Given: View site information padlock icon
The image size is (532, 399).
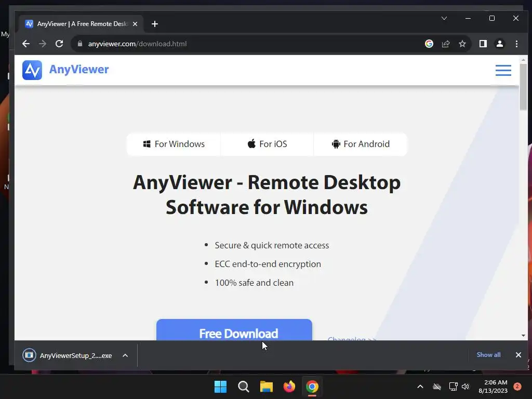Looking at the screenshot, I should [79, 44].
